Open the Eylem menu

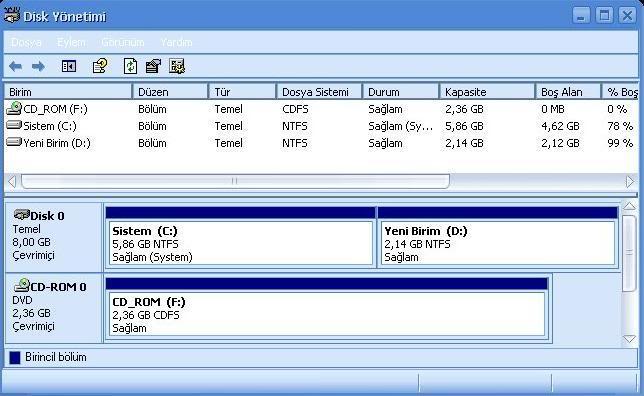point(71,42)
